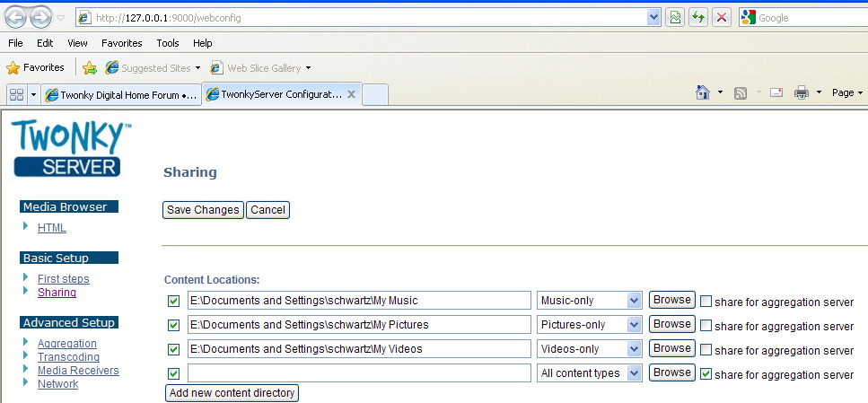Click the Refresh page icon
Image resolution: width=868 pixels, height=403 pixels.
click(697, 17)
